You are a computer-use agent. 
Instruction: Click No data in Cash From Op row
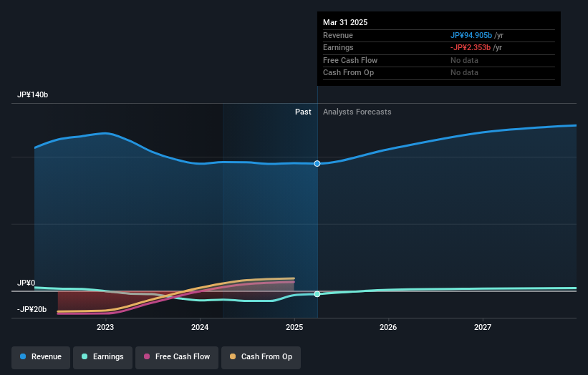coord(464,73)
